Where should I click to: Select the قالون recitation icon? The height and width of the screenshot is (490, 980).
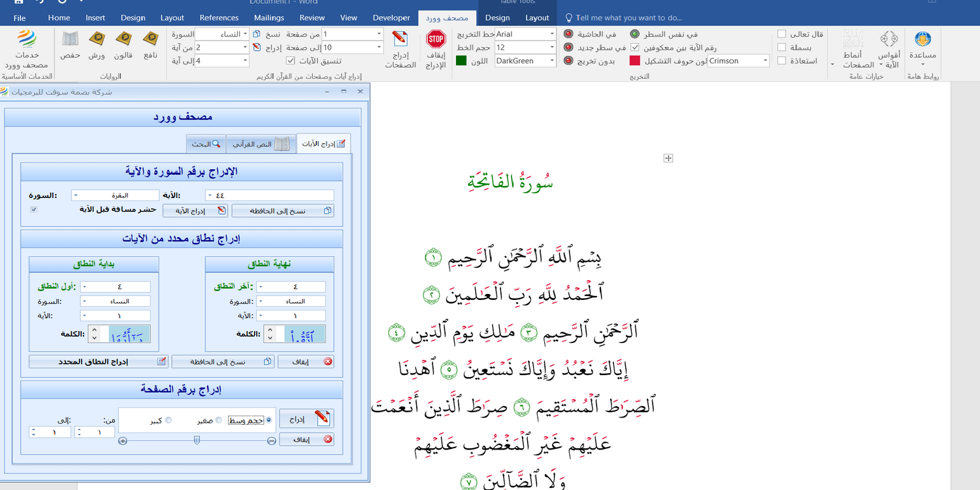click(x=123, y=39)
